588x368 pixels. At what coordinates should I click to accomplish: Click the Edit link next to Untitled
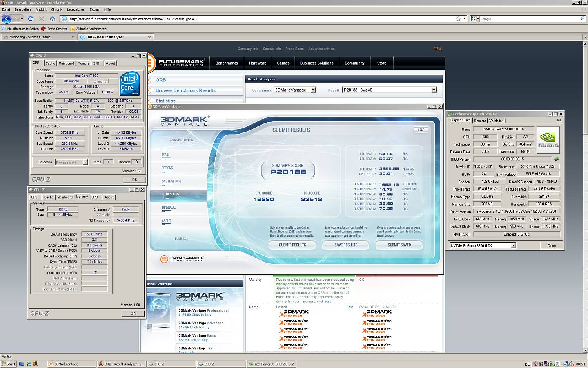point(350,307)
